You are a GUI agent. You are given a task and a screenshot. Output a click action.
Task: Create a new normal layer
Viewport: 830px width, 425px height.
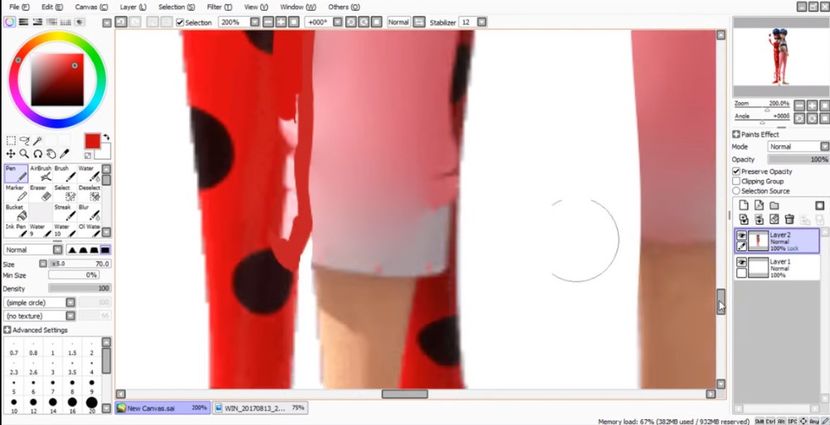click(744, 205)
